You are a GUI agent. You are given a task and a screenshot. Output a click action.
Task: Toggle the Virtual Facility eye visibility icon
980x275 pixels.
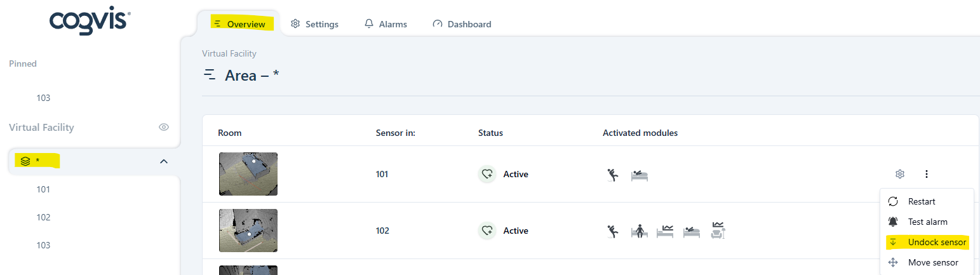click(164, 127)
